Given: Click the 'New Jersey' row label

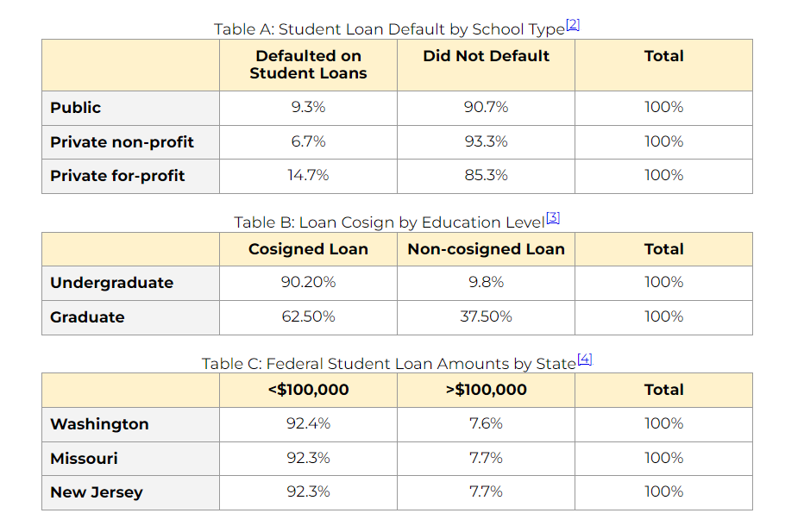Looking at the screenshot, I should click(x=97, y=492).
